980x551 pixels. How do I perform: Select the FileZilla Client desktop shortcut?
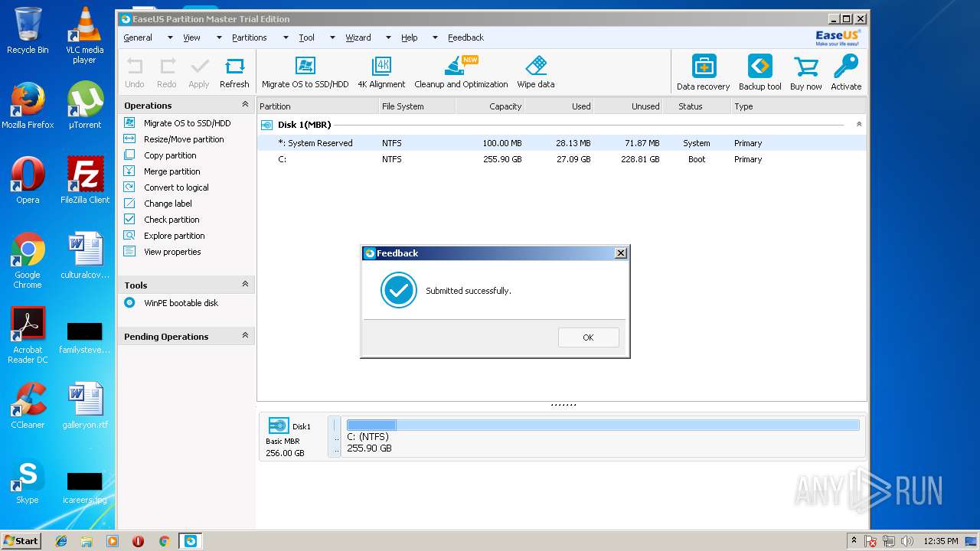[x=85, y=181]
